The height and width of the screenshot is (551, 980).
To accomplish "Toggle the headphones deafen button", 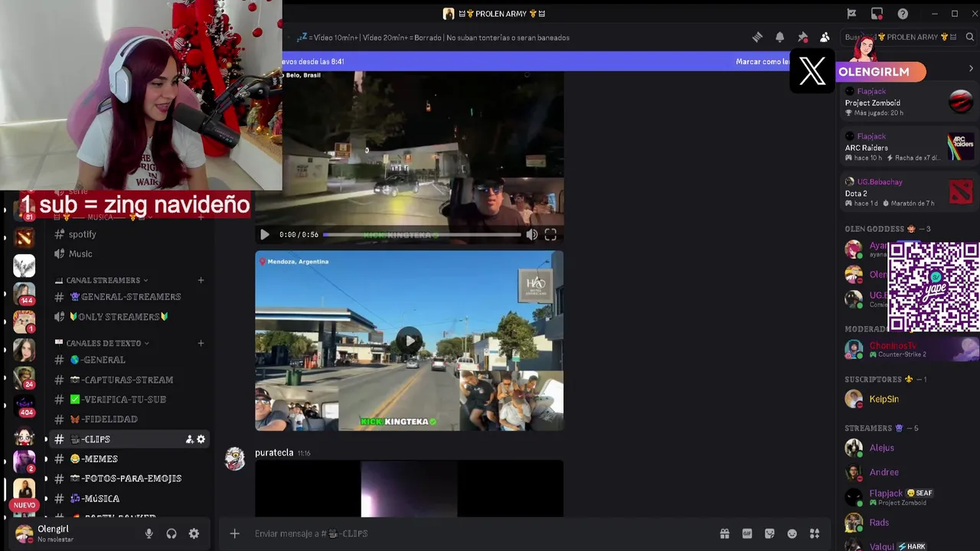I will [171, 533].
